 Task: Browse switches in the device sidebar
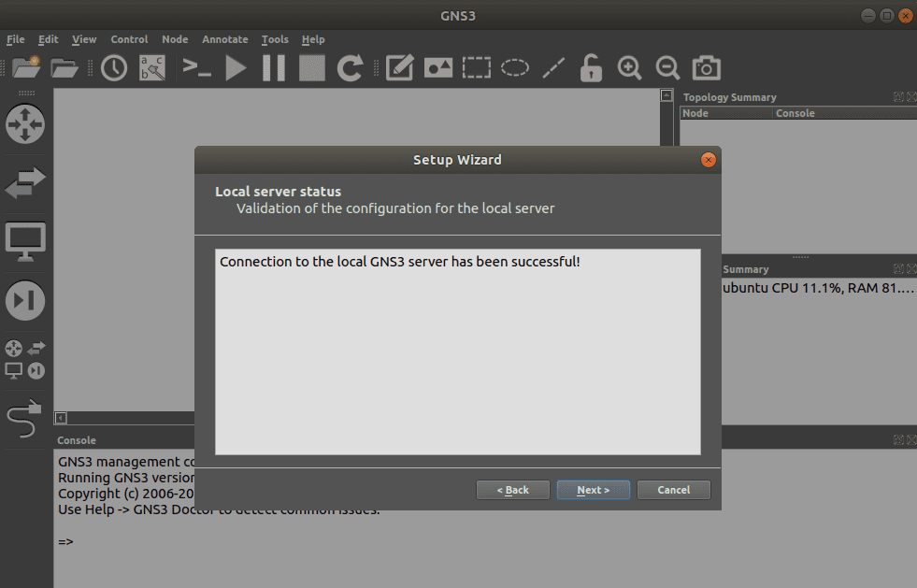click(25, 182)
